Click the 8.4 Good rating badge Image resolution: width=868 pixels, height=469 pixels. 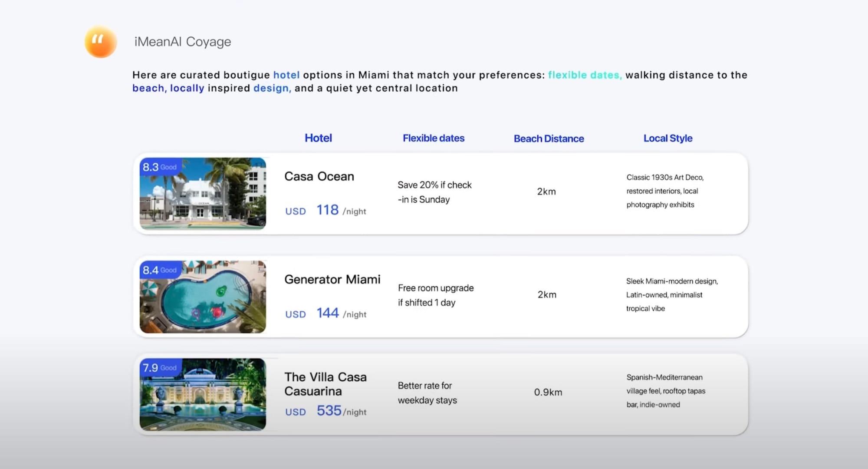pyautogui.click(x=159, y=270)
